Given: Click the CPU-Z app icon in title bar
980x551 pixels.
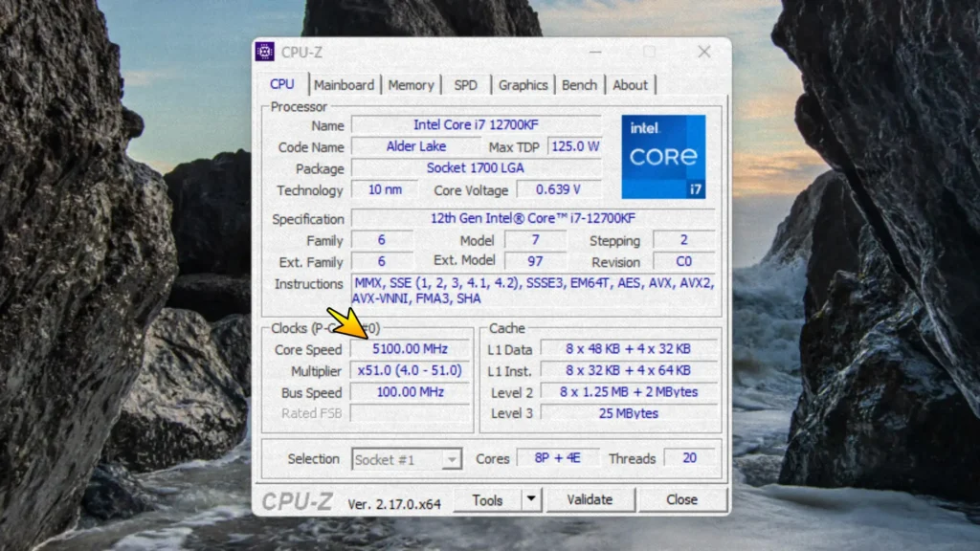Looking at the screenshot, I should pos(264,52).
